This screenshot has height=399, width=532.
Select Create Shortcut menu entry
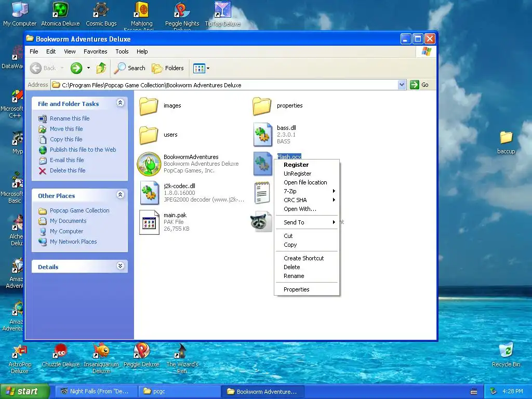click(307, 258)
